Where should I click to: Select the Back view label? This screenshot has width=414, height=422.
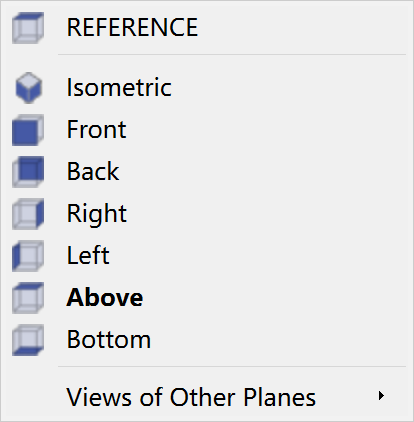[x=93, y=171]
